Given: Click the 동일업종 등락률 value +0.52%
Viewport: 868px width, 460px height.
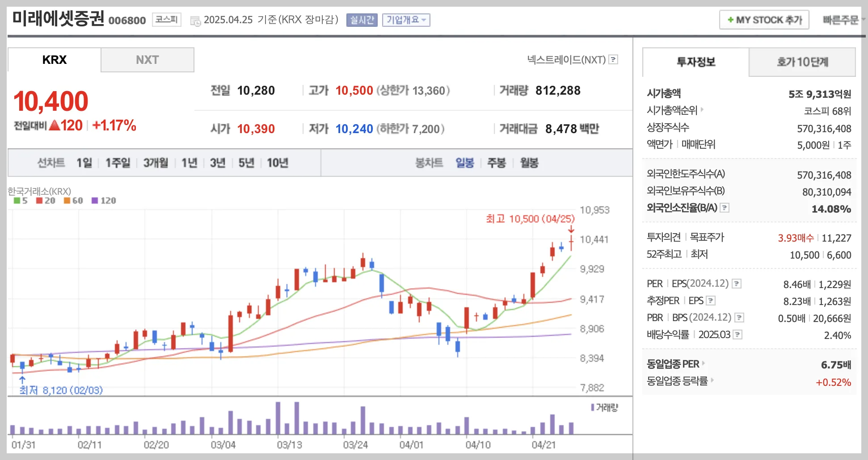Looking at the screenshot, I should [x=834, y=382].
